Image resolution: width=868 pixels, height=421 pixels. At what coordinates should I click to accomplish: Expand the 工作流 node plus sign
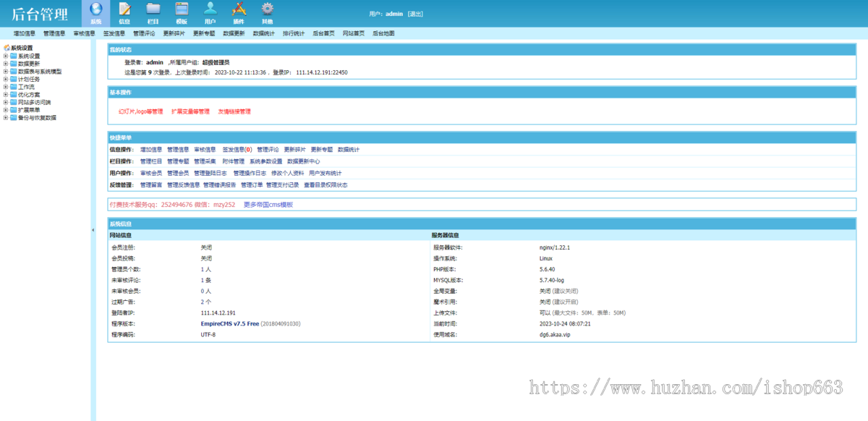[x=6, y=87]
